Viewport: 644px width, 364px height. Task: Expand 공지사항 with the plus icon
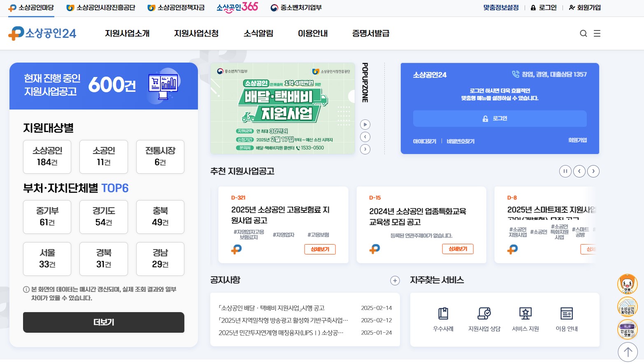click(x=395, y=280)
